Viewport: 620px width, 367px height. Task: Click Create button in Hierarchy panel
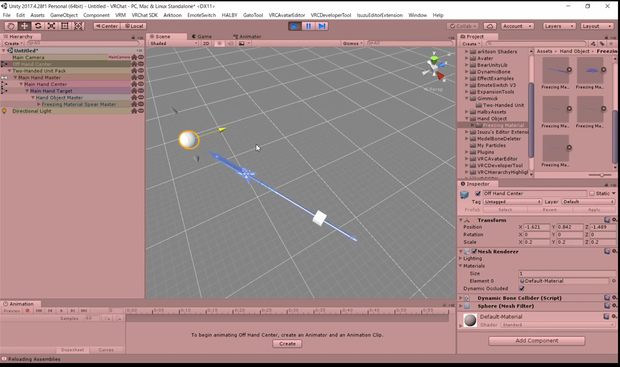click(13, 44)
